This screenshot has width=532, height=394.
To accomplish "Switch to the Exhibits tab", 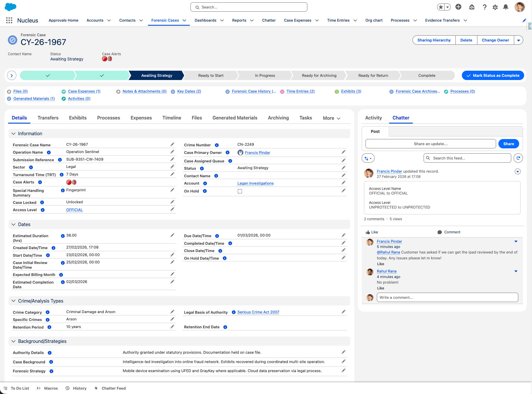I will tap(78, 118).
